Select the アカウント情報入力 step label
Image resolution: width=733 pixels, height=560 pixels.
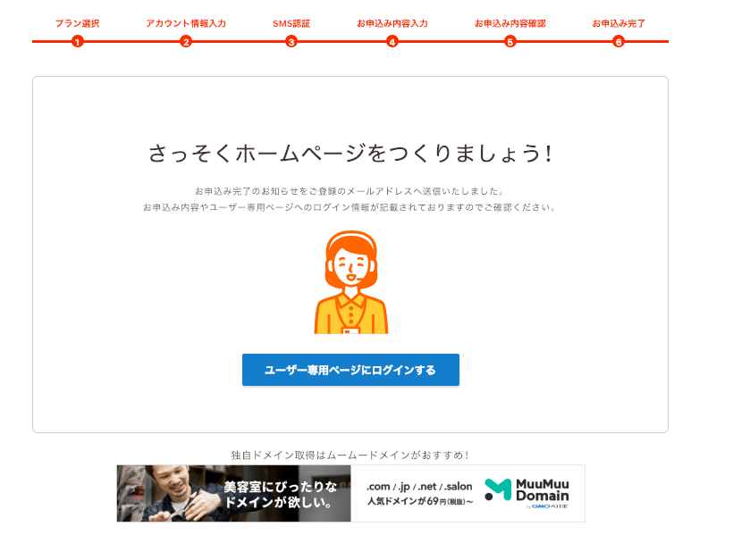[186, 23]
